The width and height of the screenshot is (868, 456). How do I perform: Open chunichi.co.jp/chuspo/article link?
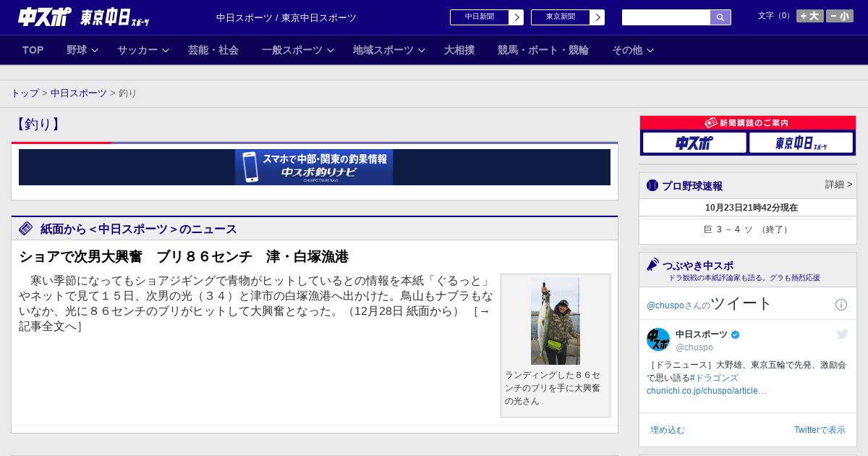707,391
